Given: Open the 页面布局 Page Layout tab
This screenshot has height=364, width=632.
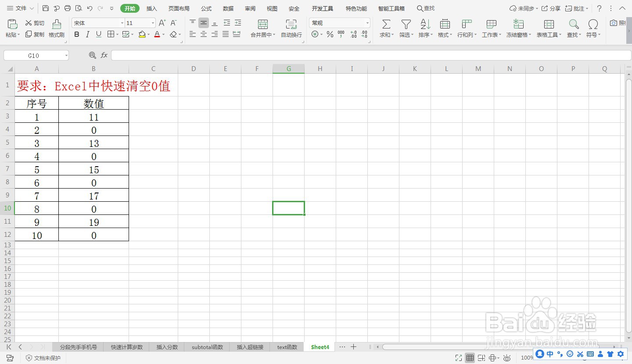Looking at the screenshot, I should pyautogui.click(x=179, y=8).
